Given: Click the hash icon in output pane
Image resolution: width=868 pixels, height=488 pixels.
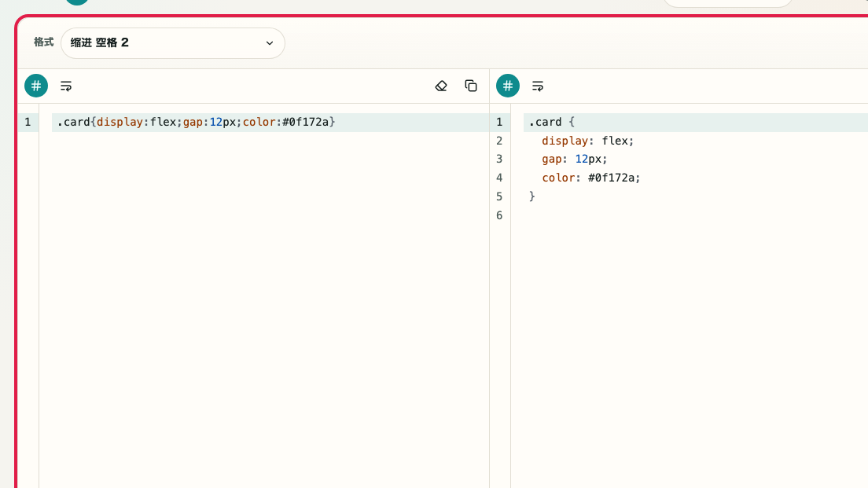Looking at the screenshot, I should coord(508,86).
